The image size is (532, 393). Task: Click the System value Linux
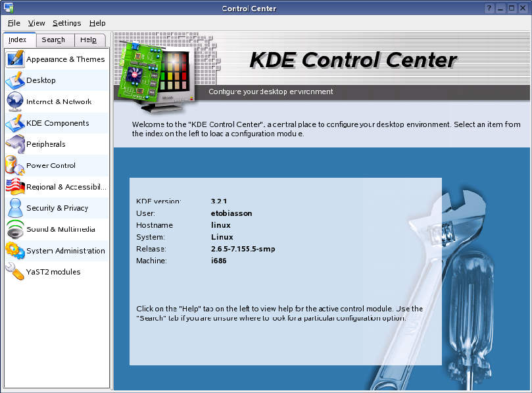(222, 237)
